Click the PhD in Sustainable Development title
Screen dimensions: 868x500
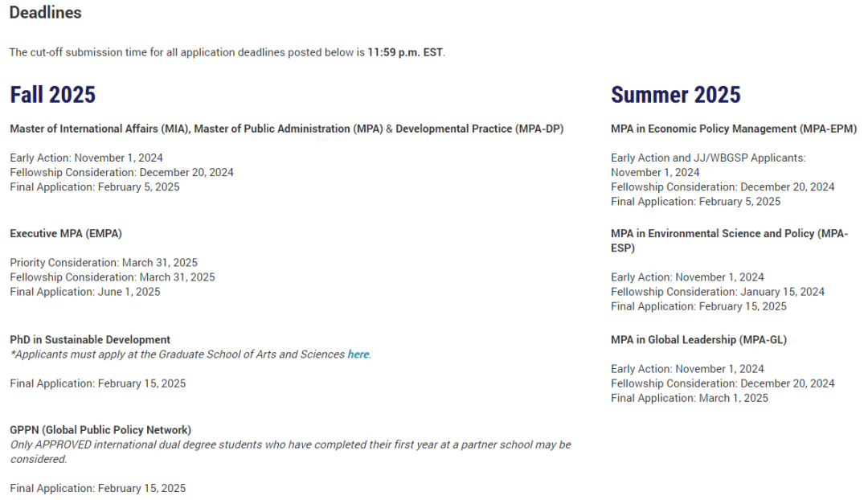[x=90, y=340]
